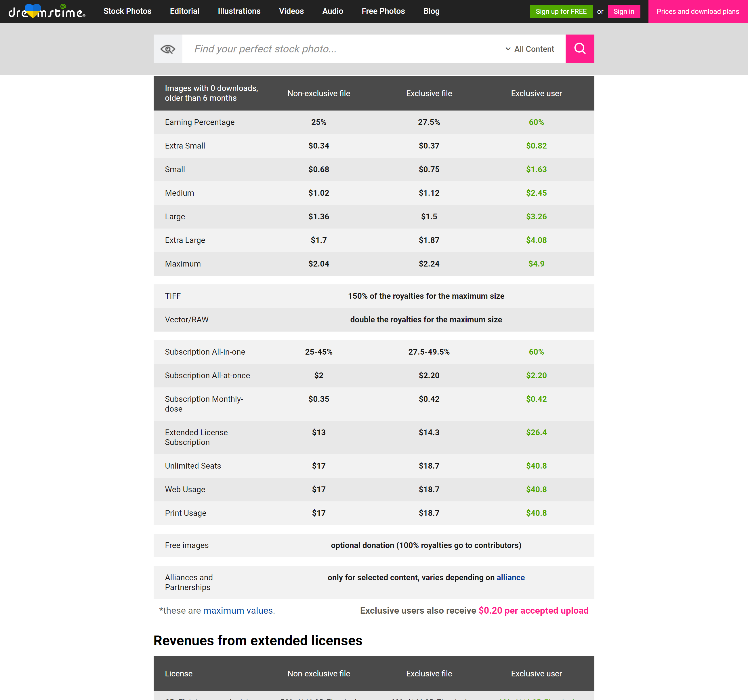Select the Audio menu item
Screen dimensions: 748x700
[332, 11]
